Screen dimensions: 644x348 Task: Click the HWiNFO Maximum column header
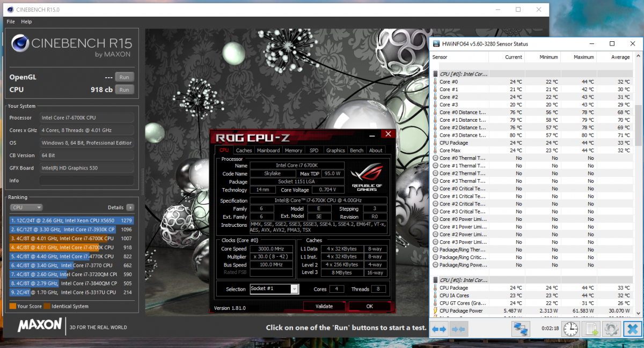[579, 57]
